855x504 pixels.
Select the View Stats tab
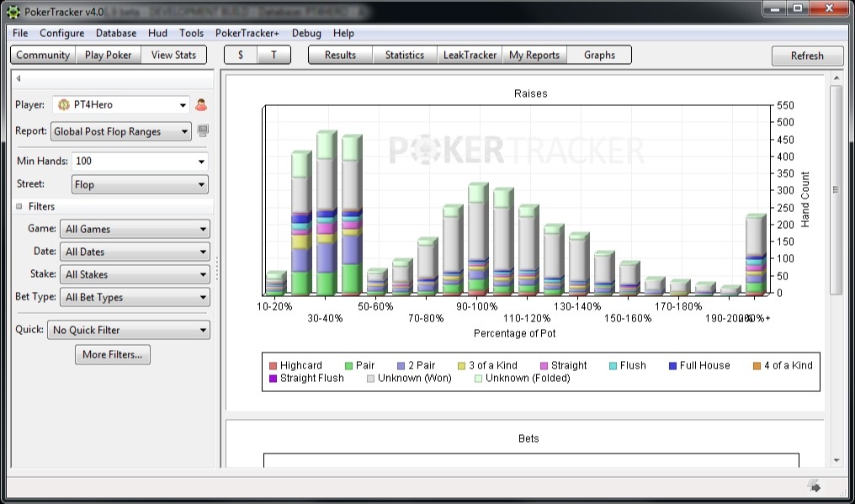(x=174, y=55)
